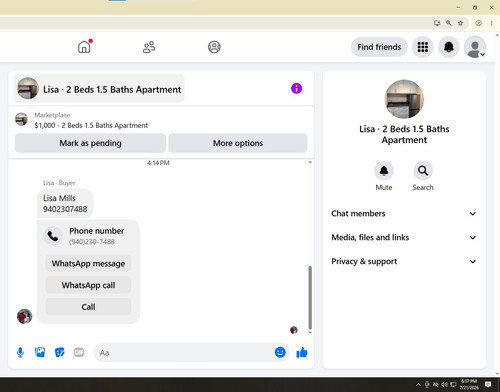Open the network icon in system tray
Image resolution: width=500 pixels, height=392 pixels.
453,385
